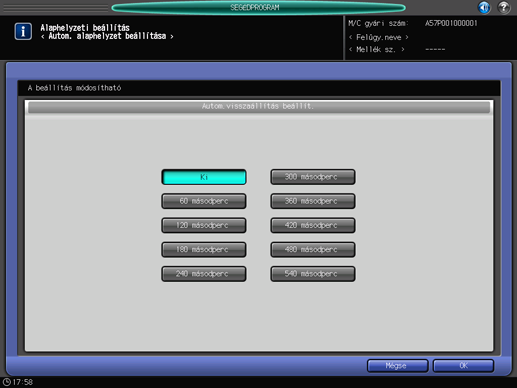Screen dimensions: 517x388
Task: Click 'Autom. alaphelyzet beállítása' breadcrumb
Action: point(107,36)
